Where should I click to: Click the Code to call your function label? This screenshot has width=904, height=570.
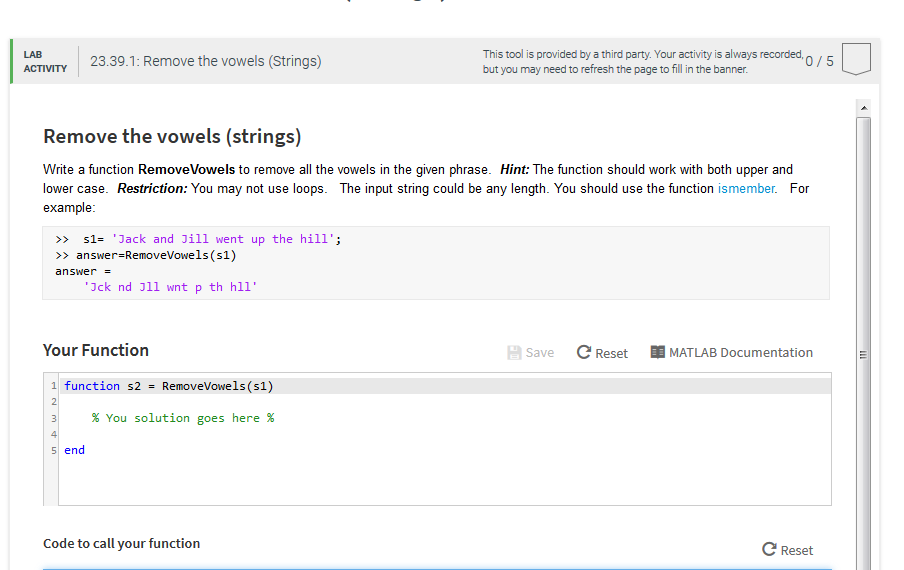coord(122,543)
